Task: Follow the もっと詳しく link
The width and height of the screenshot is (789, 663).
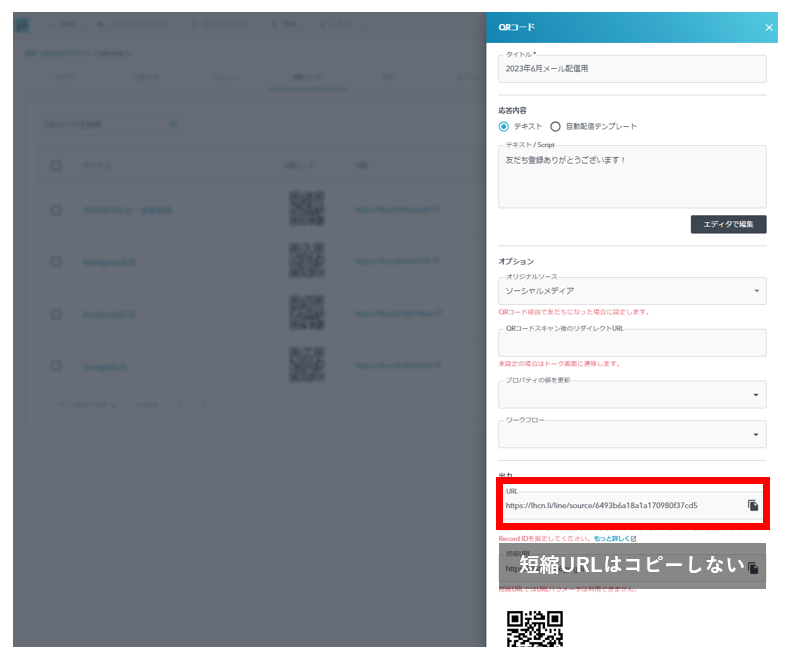Action: point(610,539)
